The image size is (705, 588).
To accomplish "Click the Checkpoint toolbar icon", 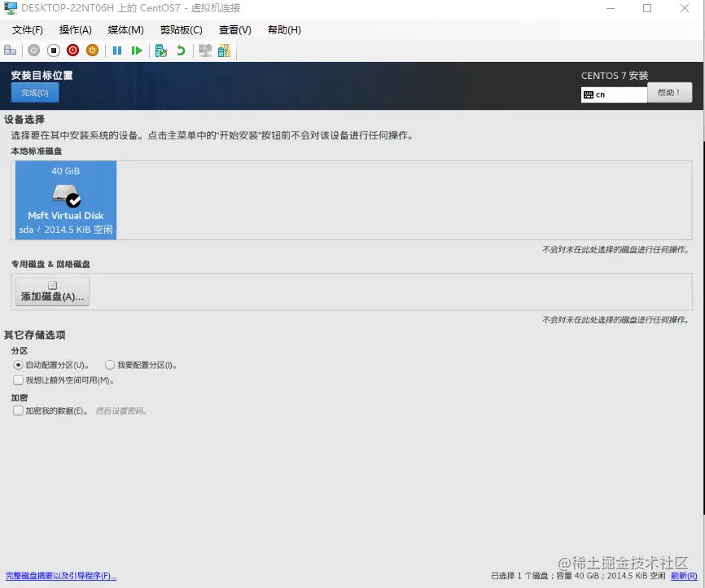I will 161,50.
